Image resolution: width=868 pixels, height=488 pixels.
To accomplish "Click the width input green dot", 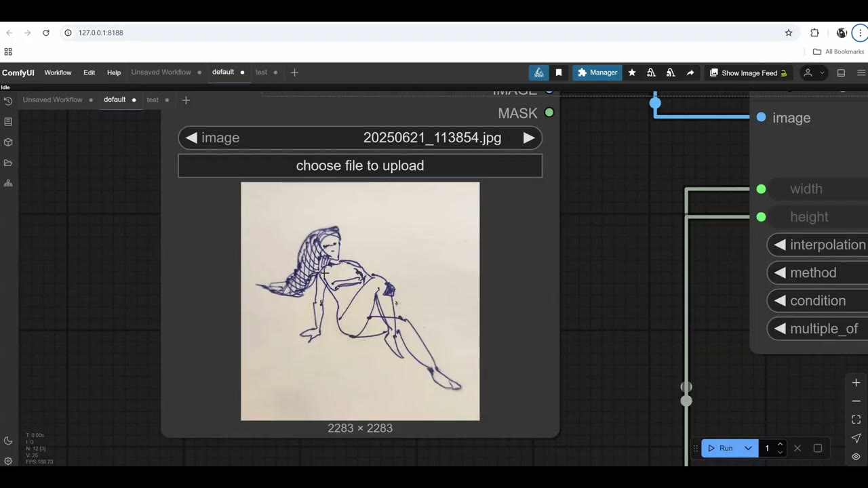I will pyautogui.click(x=761, y=189).
